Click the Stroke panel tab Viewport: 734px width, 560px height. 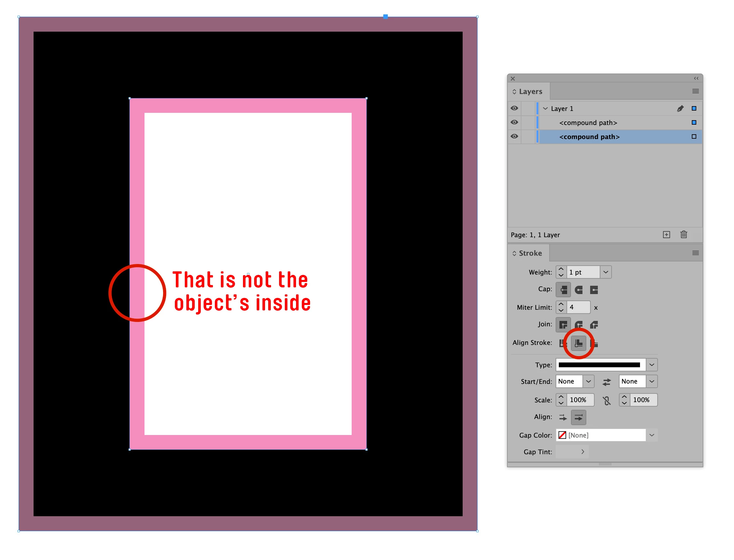(530, 253)
